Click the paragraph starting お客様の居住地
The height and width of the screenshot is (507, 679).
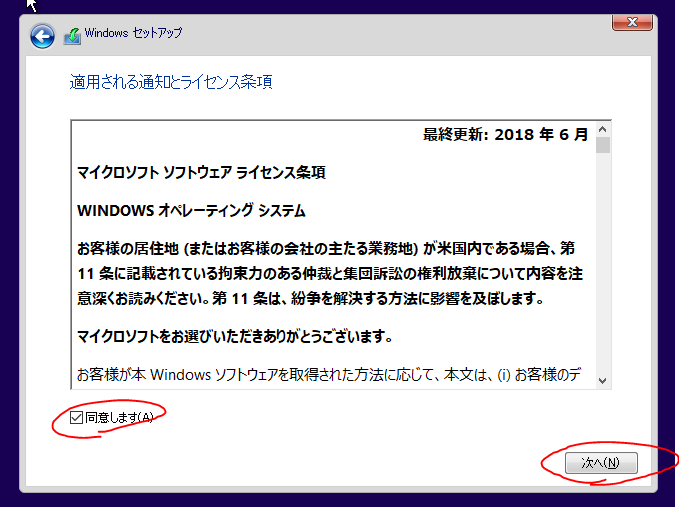point(330,274)
